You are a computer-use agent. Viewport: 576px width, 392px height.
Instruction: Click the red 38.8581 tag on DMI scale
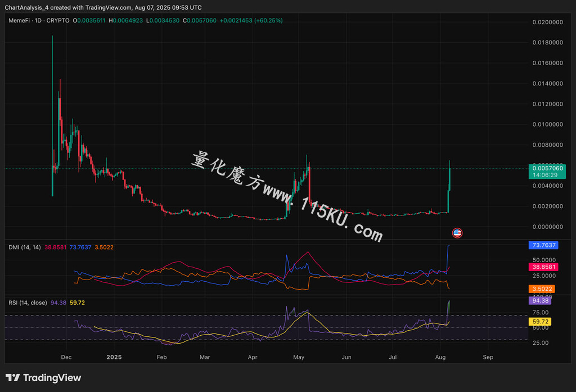[x=543, y=267]
